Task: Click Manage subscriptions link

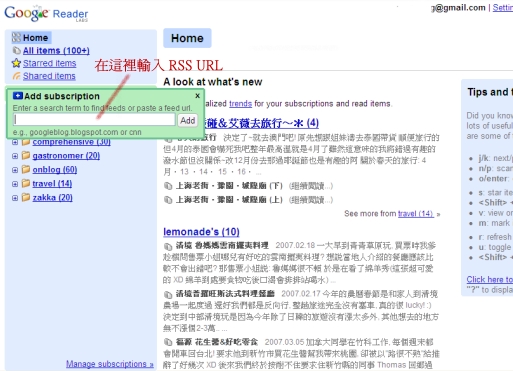Action: [x=110, y=364]
